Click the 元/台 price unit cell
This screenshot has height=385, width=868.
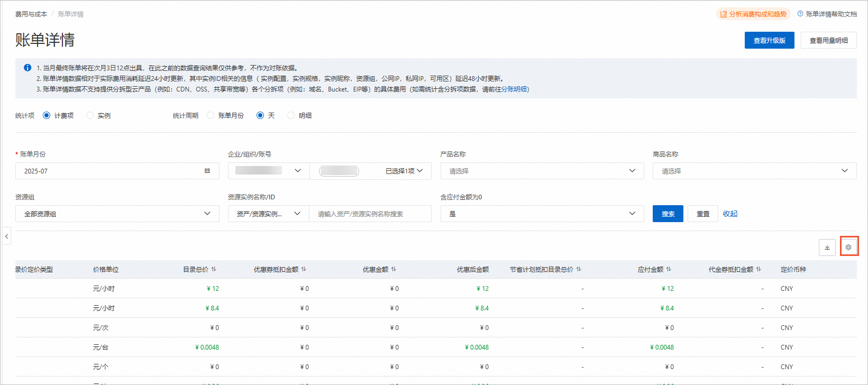pos(100,347)
